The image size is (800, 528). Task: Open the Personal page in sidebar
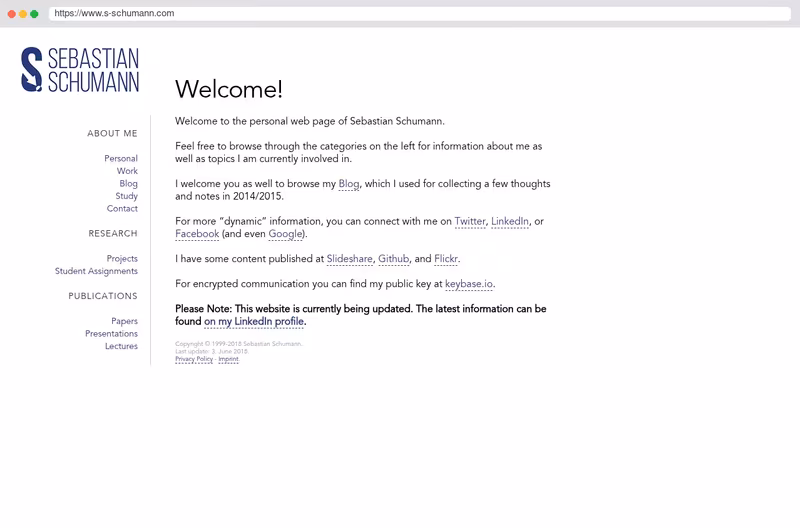point(121,158)
